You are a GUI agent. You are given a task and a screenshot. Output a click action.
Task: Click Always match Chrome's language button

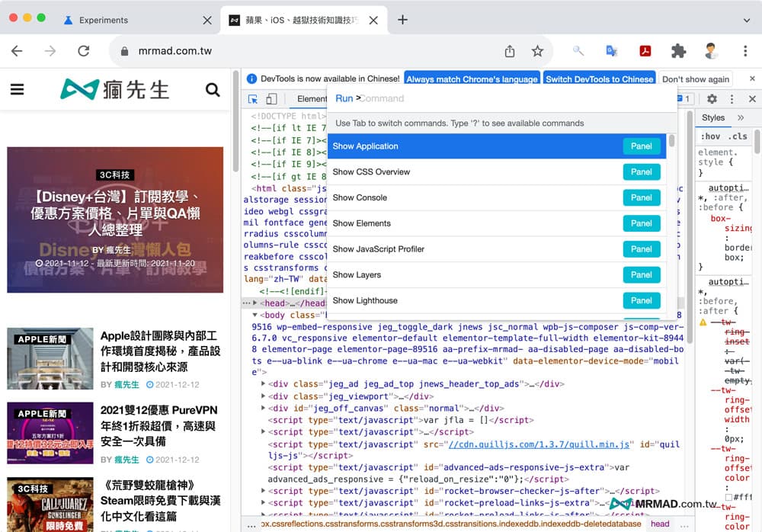click(x=472, y=79)
